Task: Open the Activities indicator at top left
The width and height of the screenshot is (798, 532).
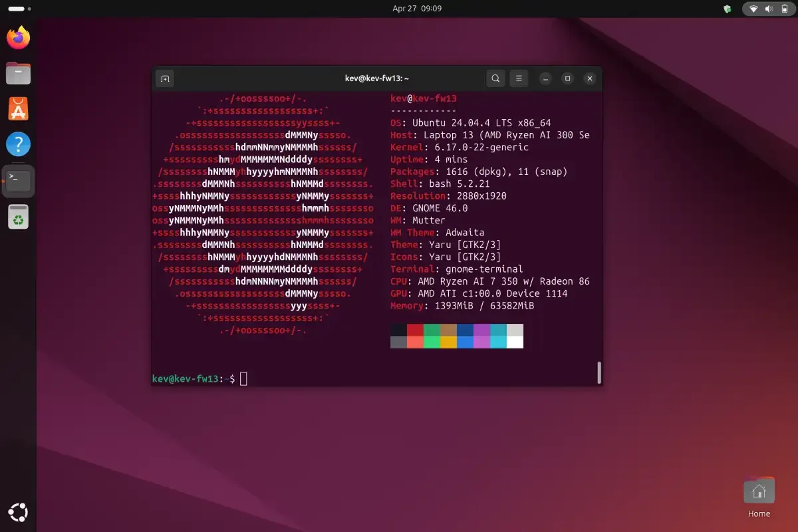Action: tap(15, 9)
